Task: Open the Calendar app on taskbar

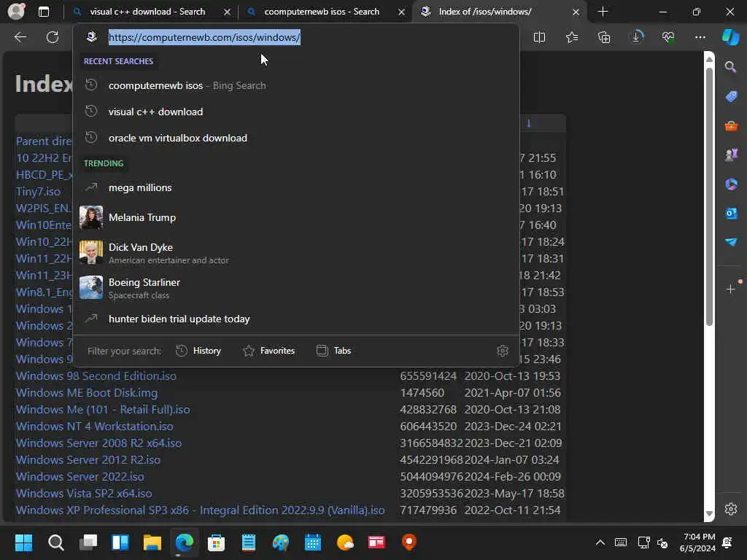Action: click(x=312, y=542)
